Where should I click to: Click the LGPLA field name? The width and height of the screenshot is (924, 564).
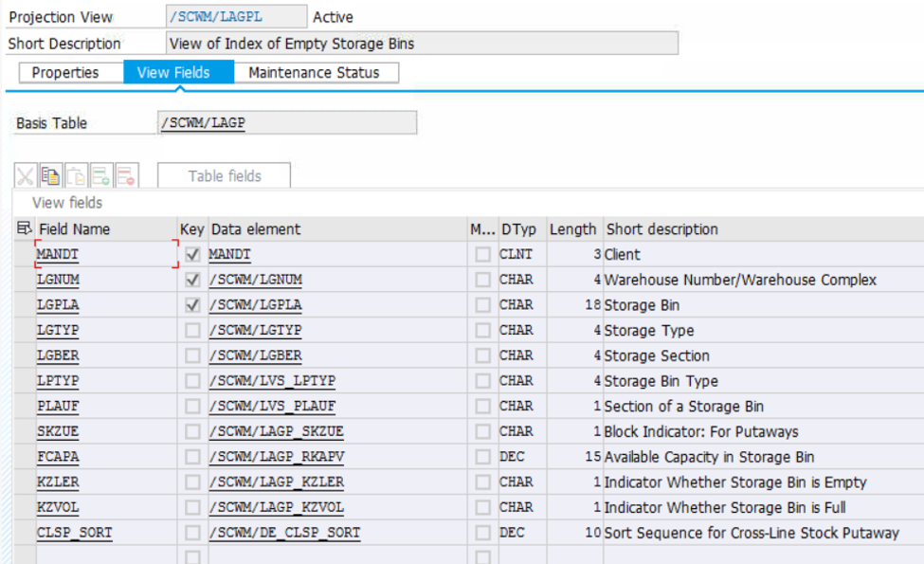click(x=58, y=304)
